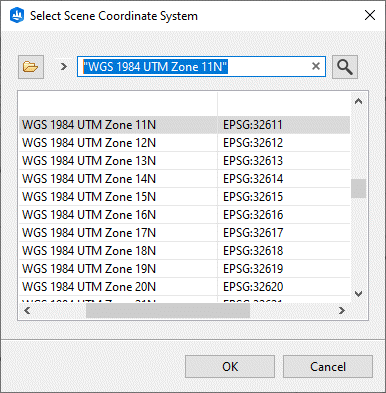Screen dimensions: 386x393
Task: Open the folder browse icon
Action: pyautogui.click(x=31, y=67)
